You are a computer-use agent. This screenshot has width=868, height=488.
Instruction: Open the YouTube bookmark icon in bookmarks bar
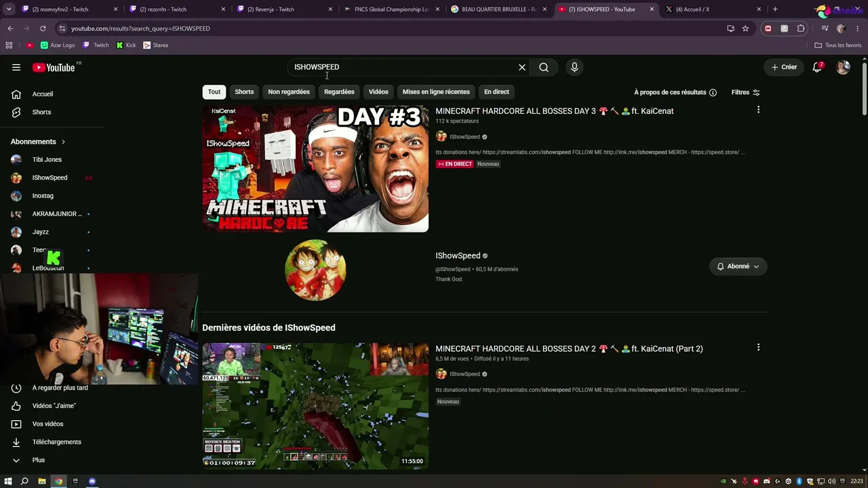point(30,45)
